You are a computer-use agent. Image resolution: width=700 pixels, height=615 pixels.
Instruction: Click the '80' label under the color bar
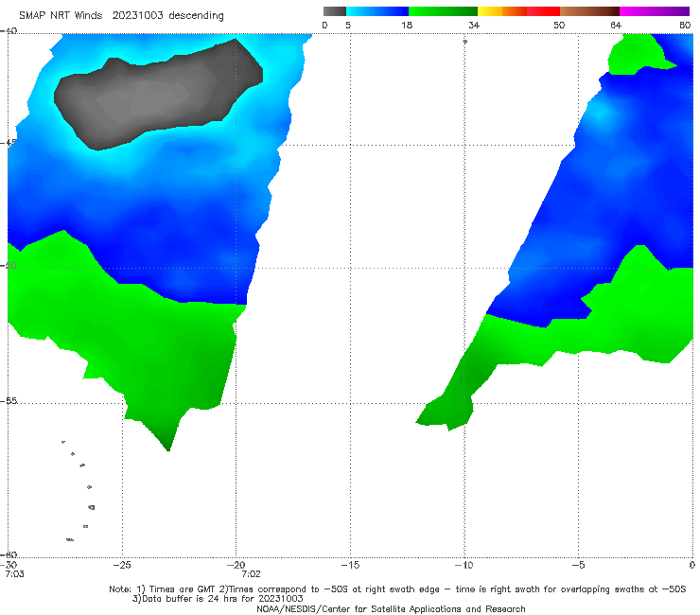685,25
